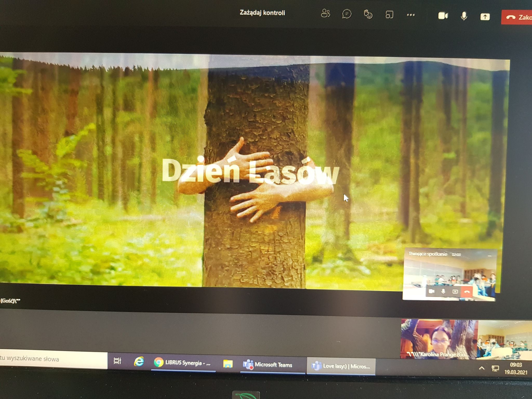Image resolution: width=532 pixels, height=399 pixels.
Task: Click the taskbar search field
Action: click(x=54, y=359)
